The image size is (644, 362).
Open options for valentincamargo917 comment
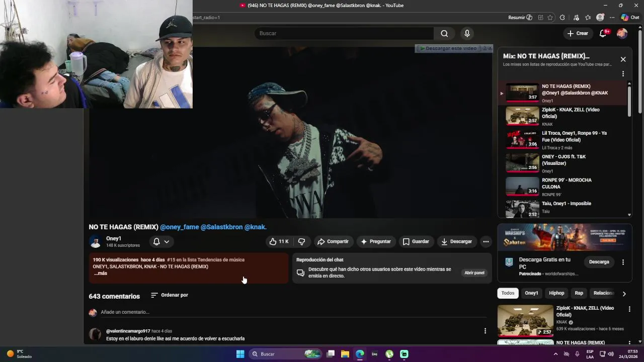(x=485, y=331)
